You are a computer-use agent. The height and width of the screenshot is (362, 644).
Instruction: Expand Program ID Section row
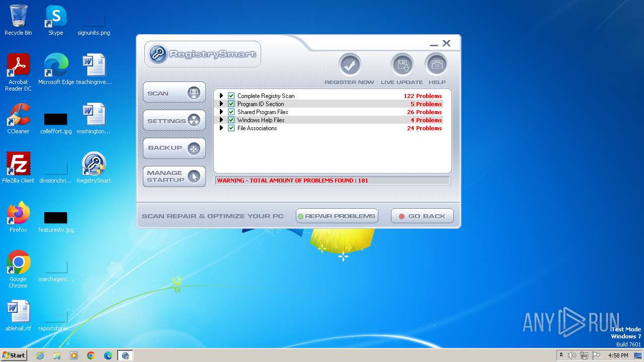[x=221, y=104]
